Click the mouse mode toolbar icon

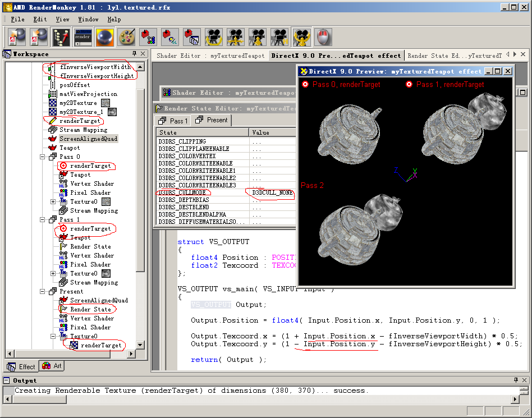coord(323,37)
